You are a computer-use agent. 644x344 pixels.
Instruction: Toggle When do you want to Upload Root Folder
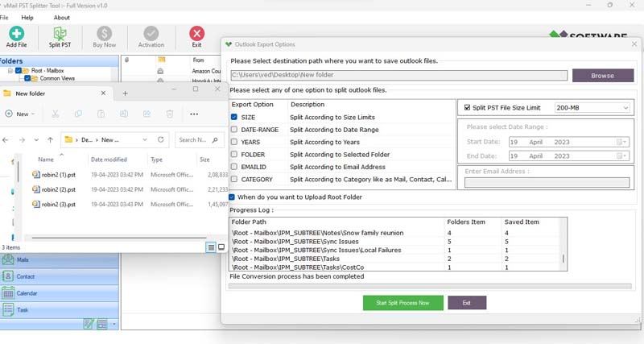[232, 197]
